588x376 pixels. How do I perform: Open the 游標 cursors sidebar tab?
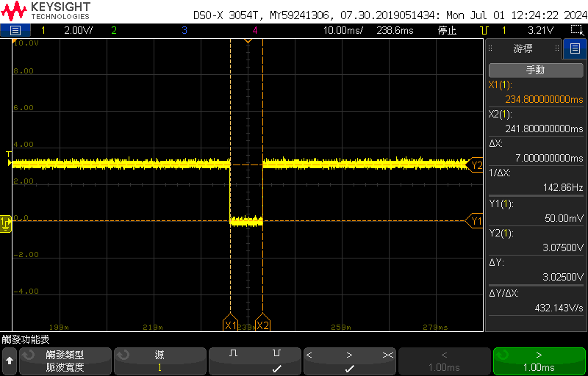click(523, 49)
